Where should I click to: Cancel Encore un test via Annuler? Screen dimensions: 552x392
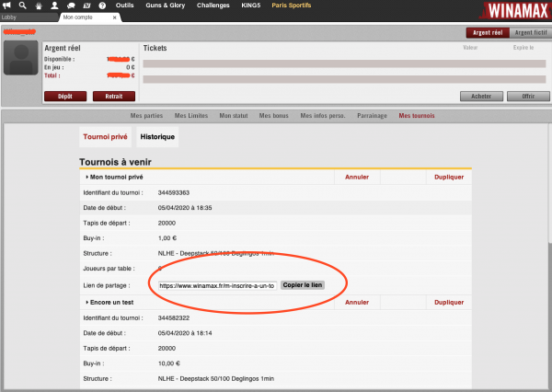click(357, 302)
